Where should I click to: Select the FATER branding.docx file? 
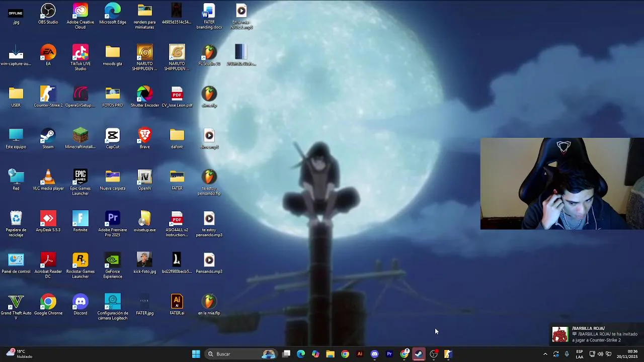[209, 16]
